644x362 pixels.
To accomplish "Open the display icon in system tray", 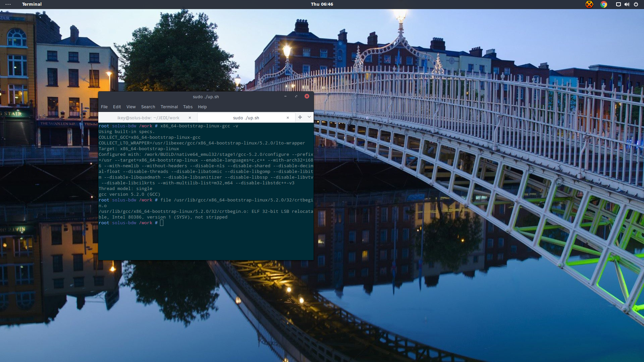I will point(619,4).
